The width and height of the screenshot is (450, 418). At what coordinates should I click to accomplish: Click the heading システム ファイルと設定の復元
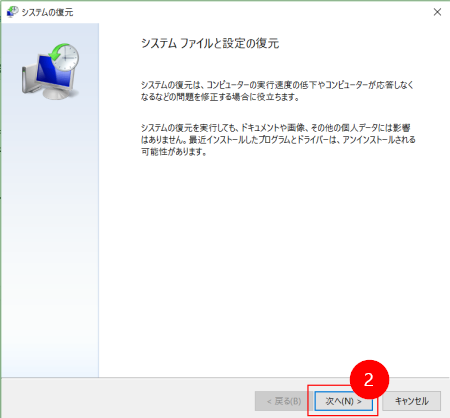pos(210,43)
